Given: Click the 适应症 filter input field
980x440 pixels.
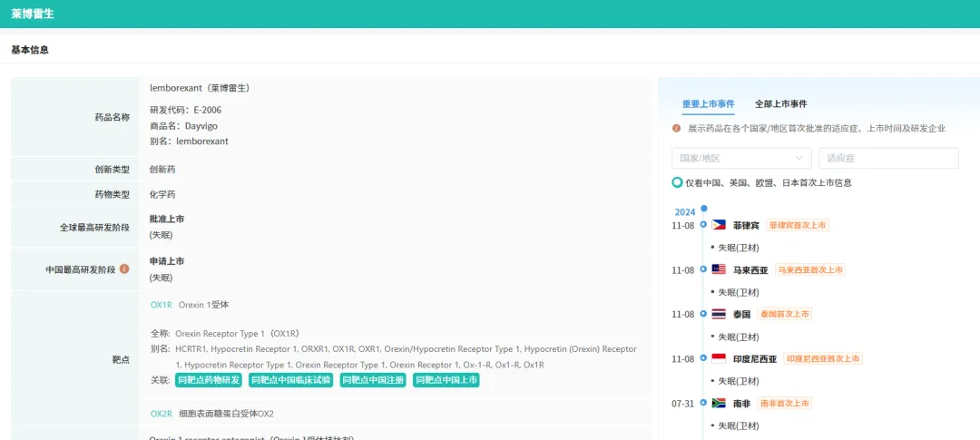Looking at the screenshot, I should [x=888, y=158].
